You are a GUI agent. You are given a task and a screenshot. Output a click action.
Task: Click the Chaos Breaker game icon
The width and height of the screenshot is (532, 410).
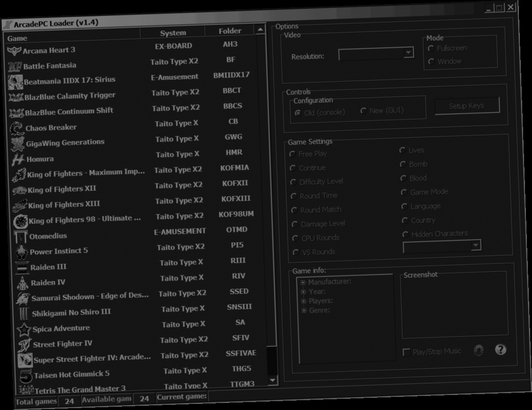(17, 129)
